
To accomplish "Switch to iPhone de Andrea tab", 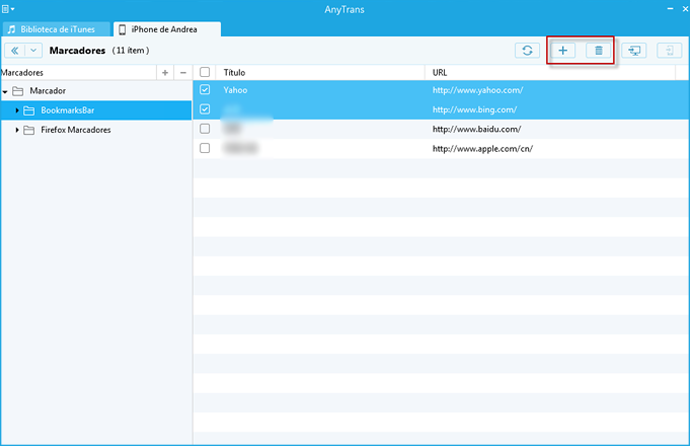I will pyautogui.click(x=167, y=29).
